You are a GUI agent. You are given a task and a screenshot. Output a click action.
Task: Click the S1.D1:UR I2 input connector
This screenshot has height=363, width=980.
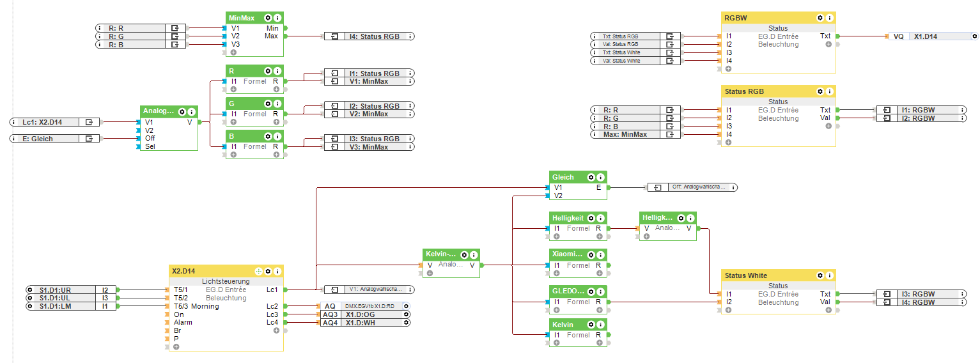tap(71, 290)
